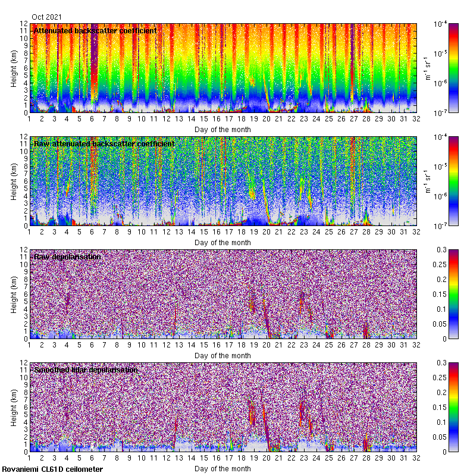Click the Smoothed lidar depolarisation title
This screenshot has height=476, width=464.
point(86,369)
